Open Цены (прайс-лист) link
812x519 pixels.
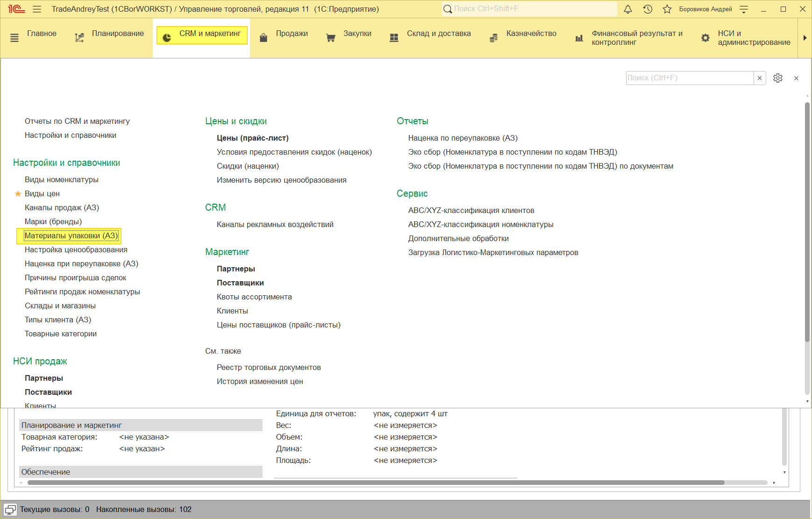pos(252,138)
